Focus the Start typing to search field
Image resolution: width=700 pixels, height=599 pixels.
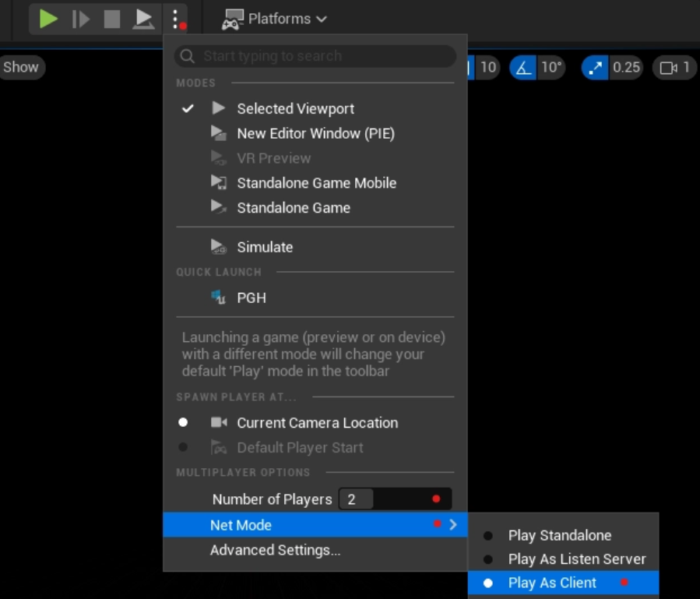315,56
